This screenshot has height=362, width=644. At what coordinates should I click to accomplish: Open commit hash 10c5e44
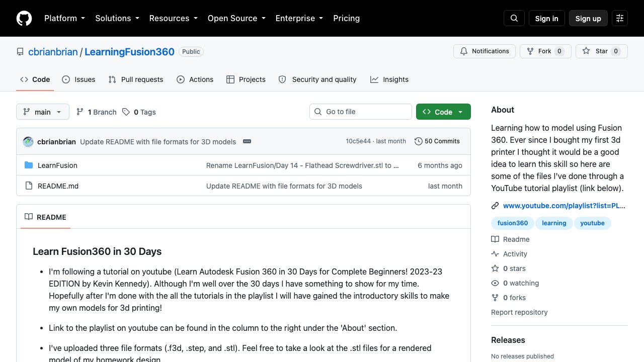358,141
